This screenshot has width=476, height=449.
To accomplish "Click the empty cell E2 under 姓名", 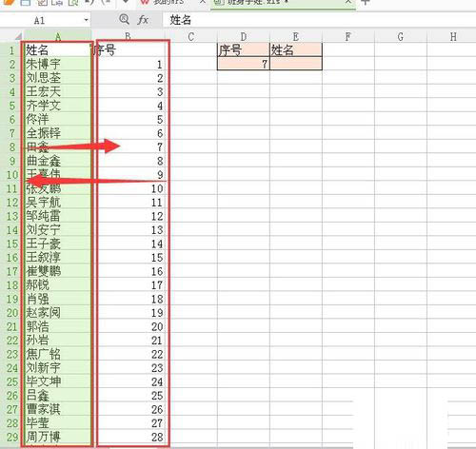I will pos(296,64).
